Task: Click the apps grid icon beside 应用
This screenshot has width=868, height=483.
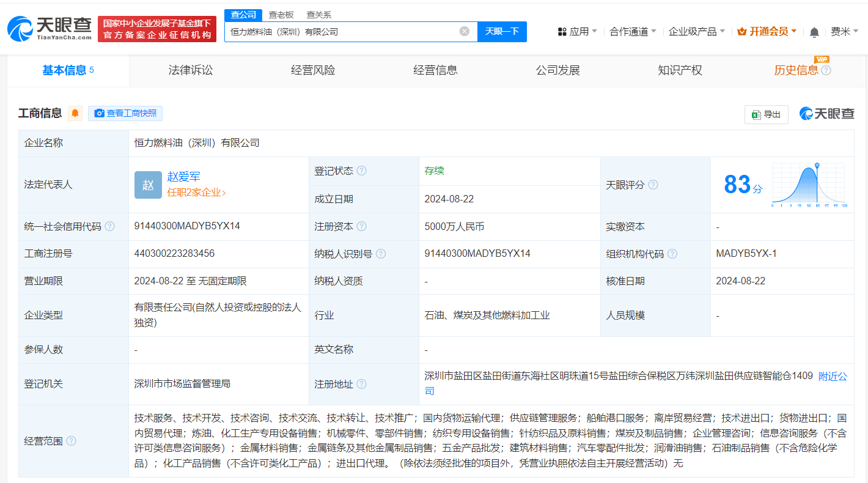Action: click(x=563, y=31)
